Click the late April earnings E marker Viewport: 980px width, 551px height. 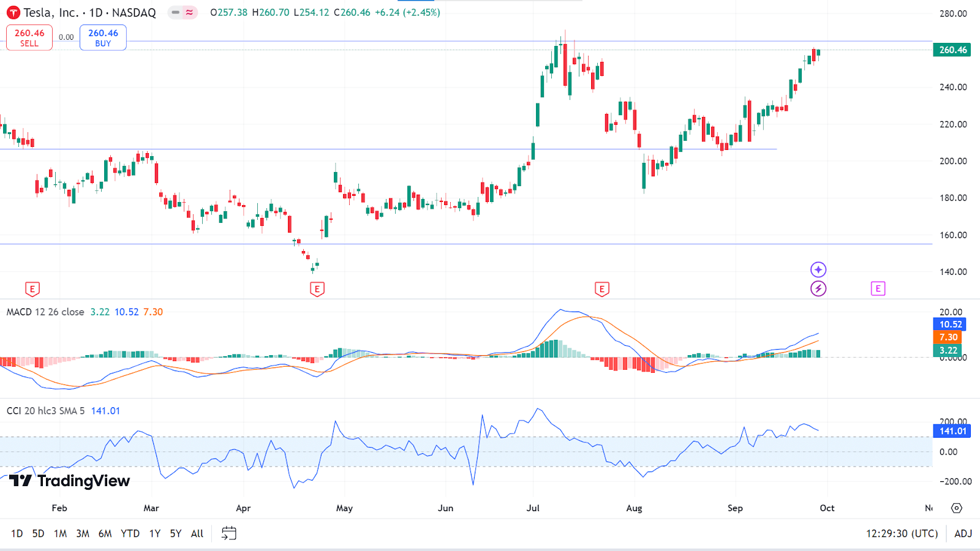pos(317,289)
